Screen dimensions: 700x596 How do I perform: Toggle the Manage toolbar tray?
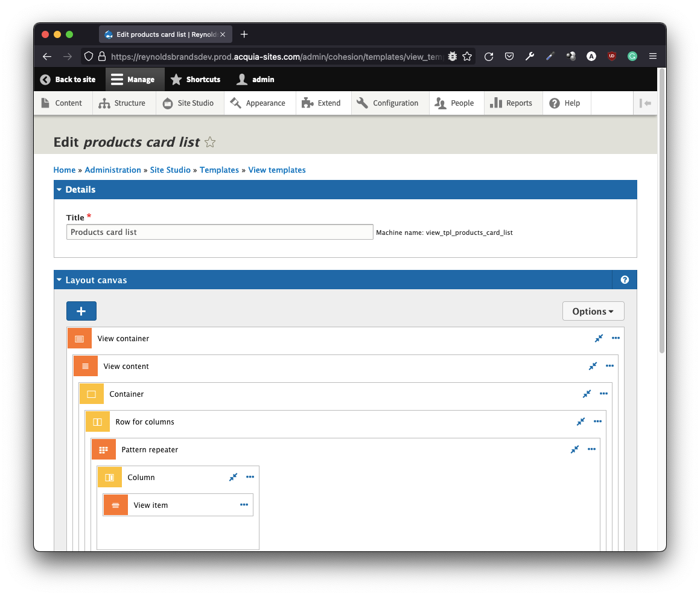click(x=134, y=80)
